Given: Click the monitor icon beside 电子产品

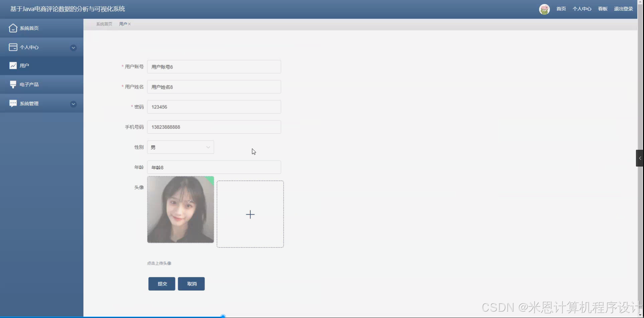Looking at the screenshot, I should coord(13,84).
